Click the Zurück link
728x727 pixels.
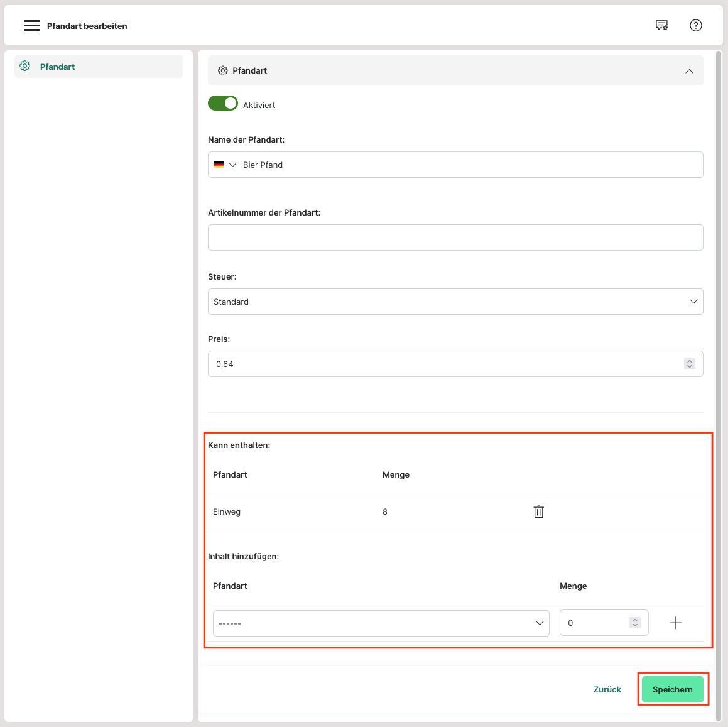click(607, 689)
